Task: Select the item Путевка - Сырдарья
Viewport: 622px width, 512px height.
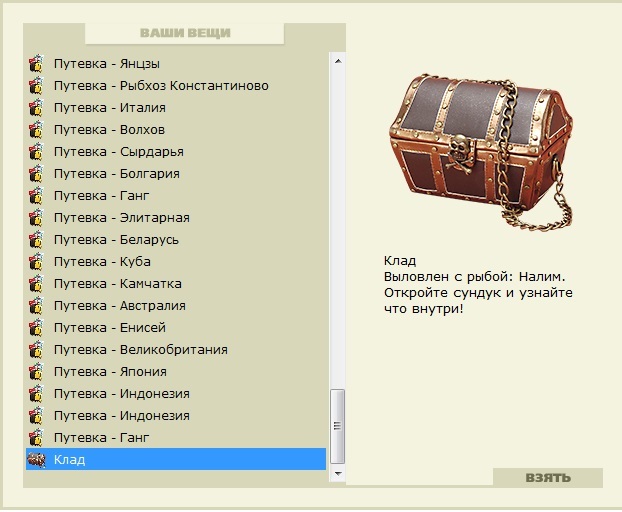Action: [x=176, y=151]
